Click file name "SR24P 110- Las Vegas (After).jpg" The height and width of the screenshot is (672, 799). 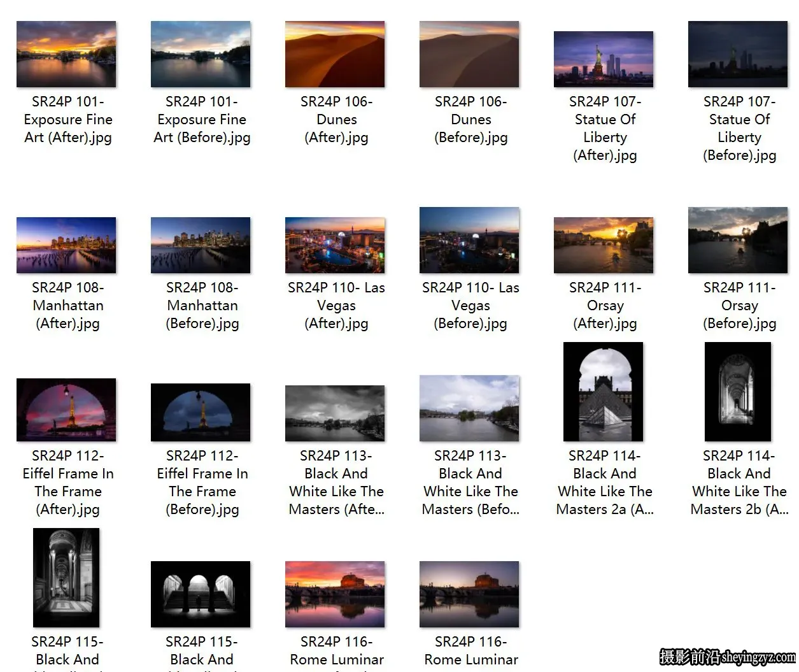pyautogui.click(x=337, y=306)
